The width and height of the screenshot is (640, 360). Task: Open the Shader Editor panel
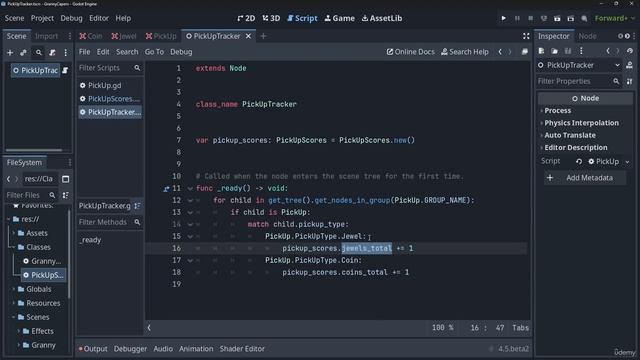[x=242, y=349]
